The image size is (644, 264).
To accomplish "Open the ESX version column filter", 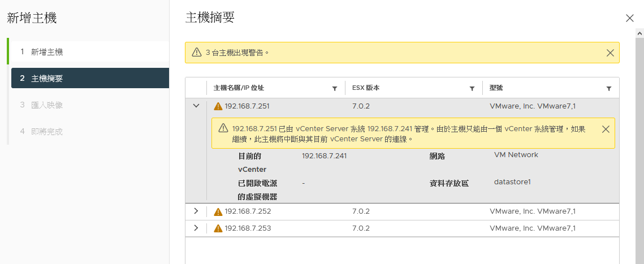I will tap(472, 89).
